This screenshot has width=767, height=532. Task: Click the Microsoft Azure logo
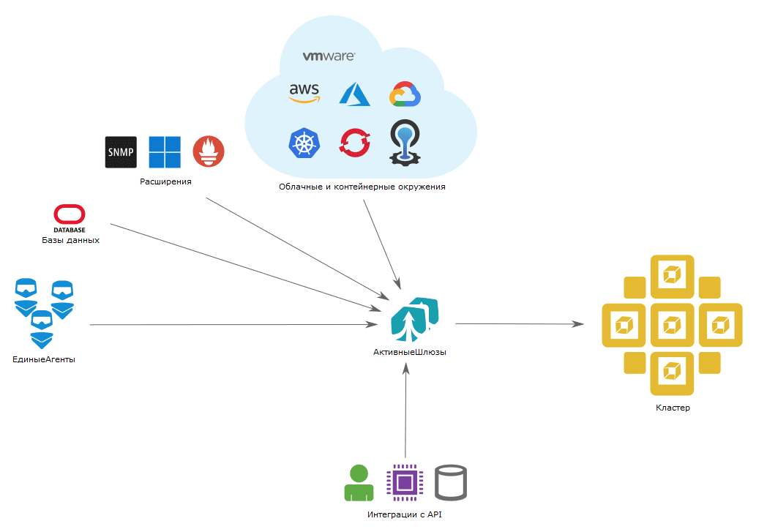[x=354, y=94]
